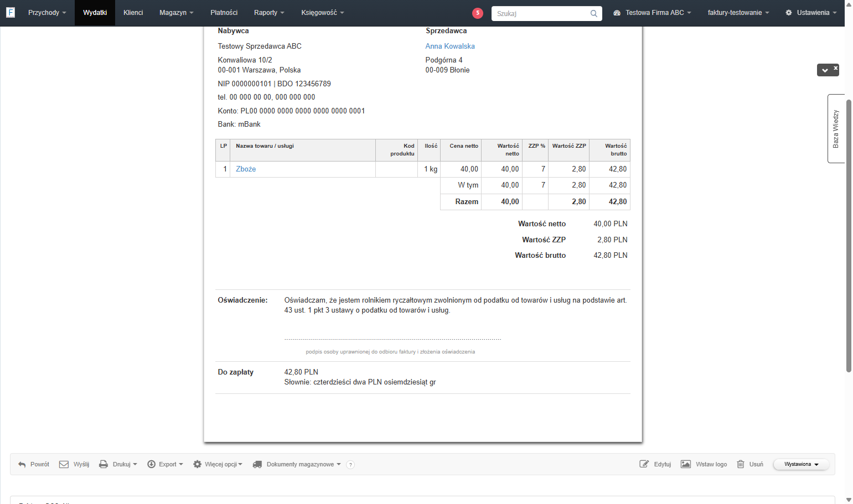Expand the Magazyn menu
853x504 pixels.
176,13
